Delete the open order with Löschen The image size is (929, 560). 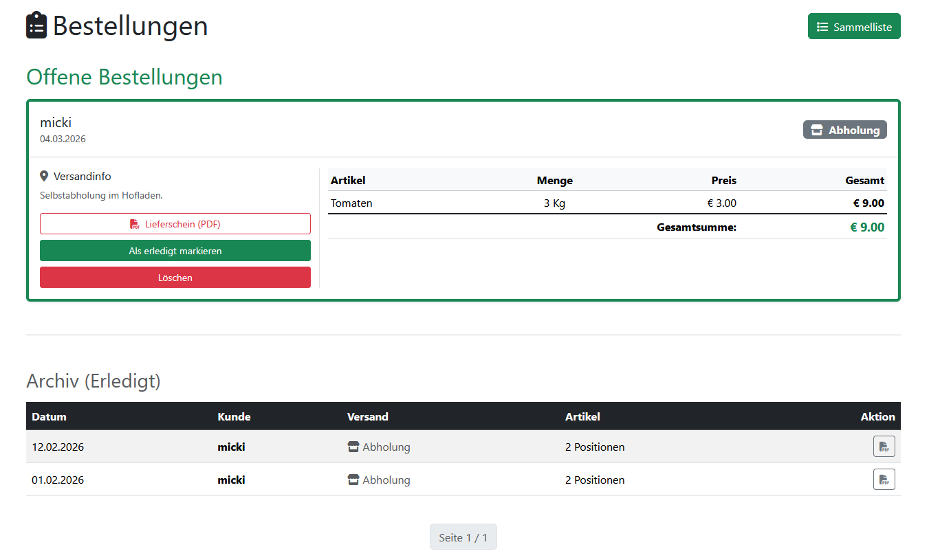tap(175, 278)
